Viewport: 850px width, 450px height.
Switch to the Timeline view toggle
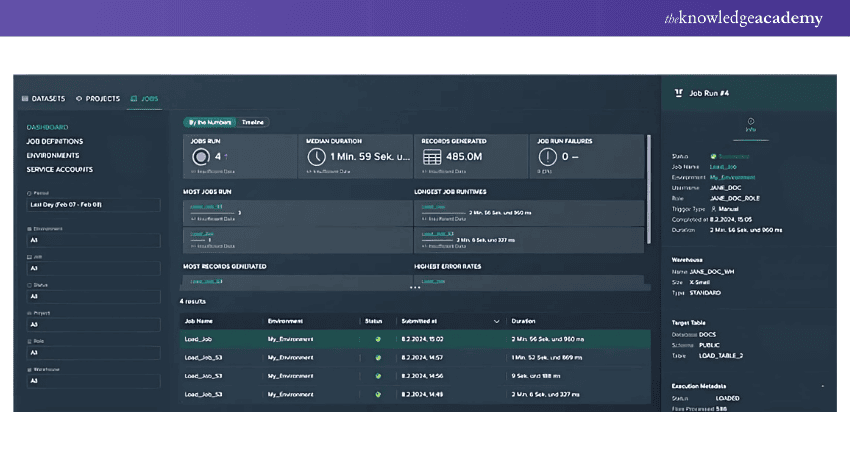click(253, 122)
